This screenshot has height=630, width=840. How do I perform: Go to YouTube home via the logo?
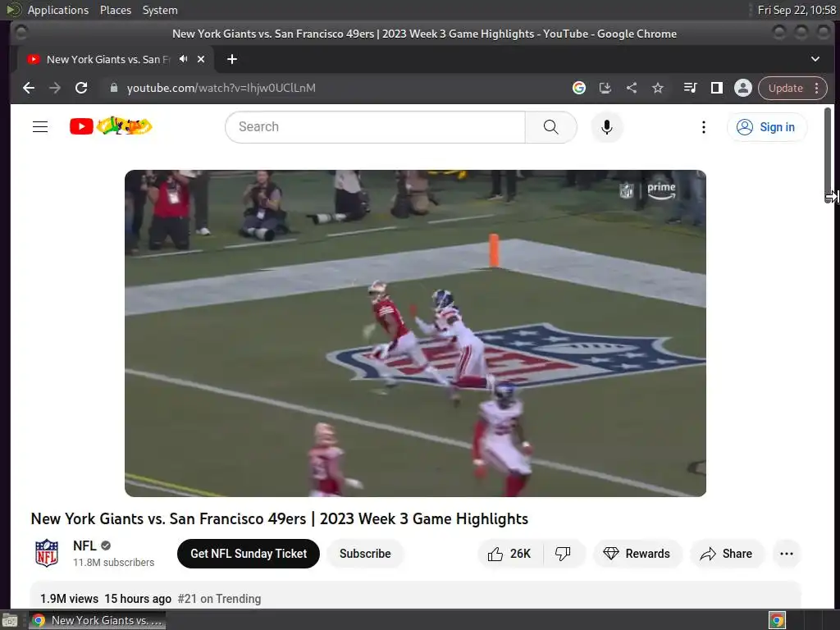pos(111,126)
